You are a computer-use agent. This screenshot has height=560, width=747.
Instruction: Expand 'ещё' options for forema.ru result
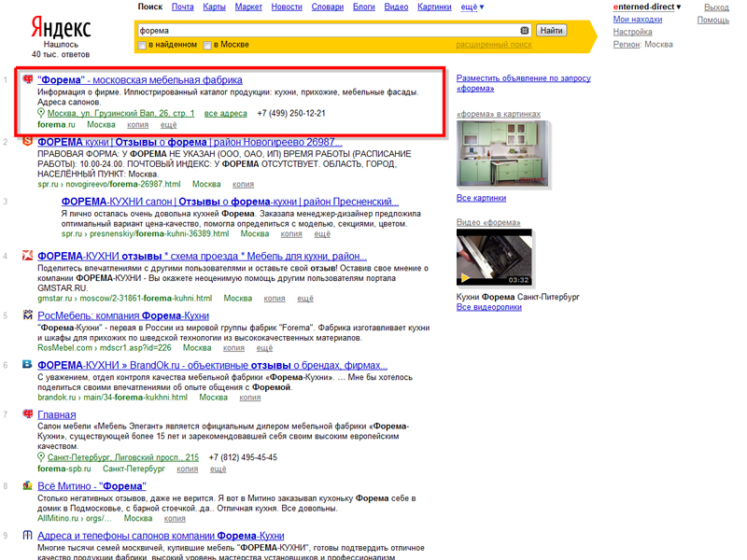click(169, 125)
